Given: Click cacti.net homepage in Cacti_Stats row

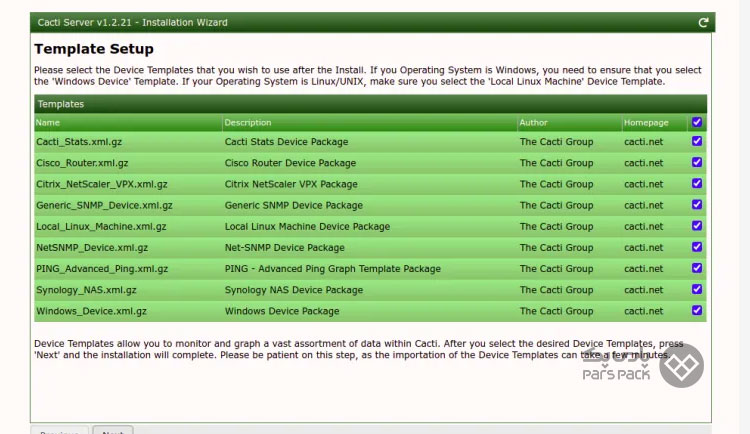Looking at the screenshot, I should tap(643, 142).
